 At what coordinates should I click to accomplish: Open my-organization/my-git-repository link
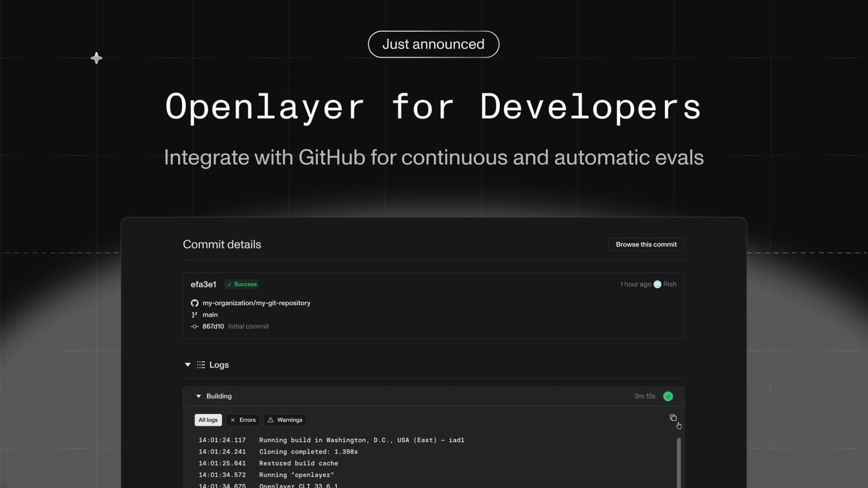pyautogui.click(x=256, y=303)
